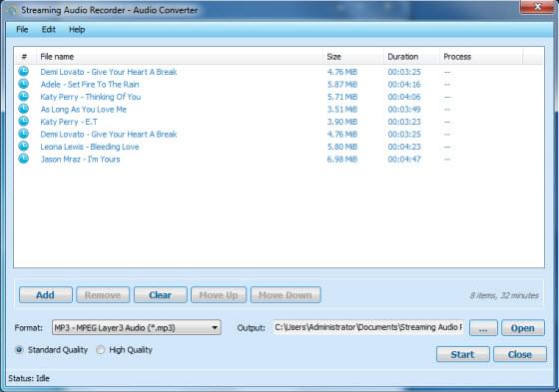Screen dimensions: 559x392
Task: Click the clock icon beside Adele - Set Fire To The Rain
Action: pyautogui.click(x=24, y=84)
